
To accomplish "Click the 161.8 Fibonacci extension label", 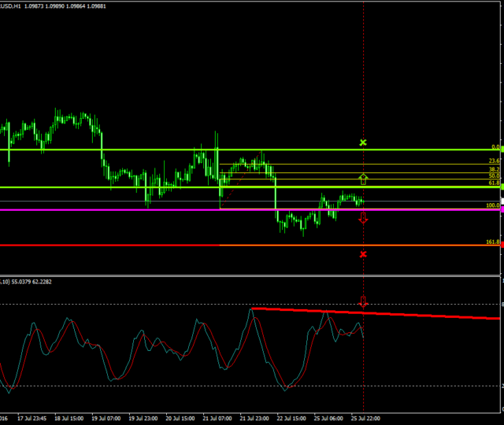I will 492,242.
